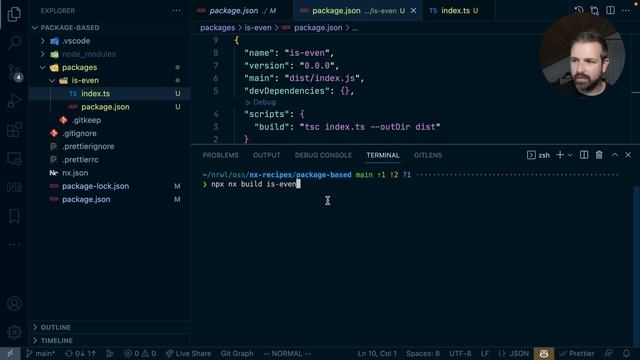Open the PROBLEMS panel tab
Viewport: 640px width, 360px height.
pyautogui.click(x=220, y=155)
